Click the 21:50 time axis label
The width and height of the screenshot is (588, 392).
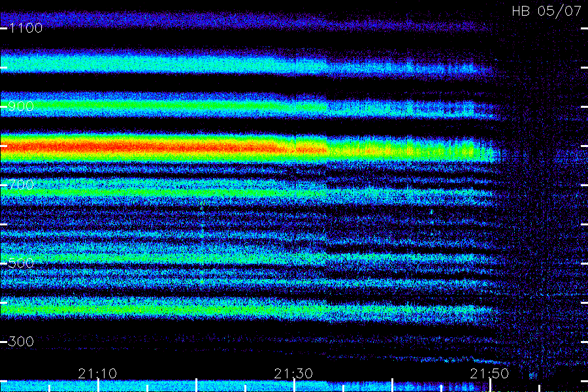tap(489, 374)
